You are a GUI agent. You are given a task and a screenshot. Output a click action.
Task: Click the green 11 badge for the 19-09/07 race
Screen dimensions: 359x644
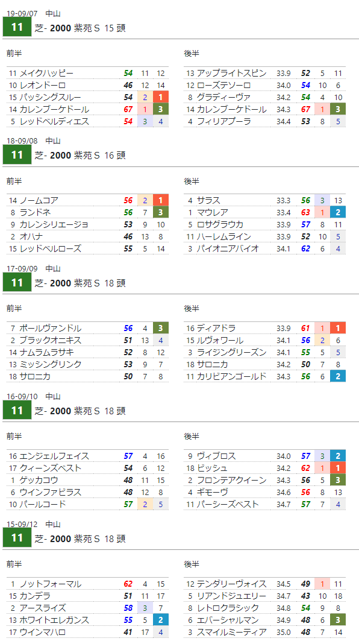17,28
